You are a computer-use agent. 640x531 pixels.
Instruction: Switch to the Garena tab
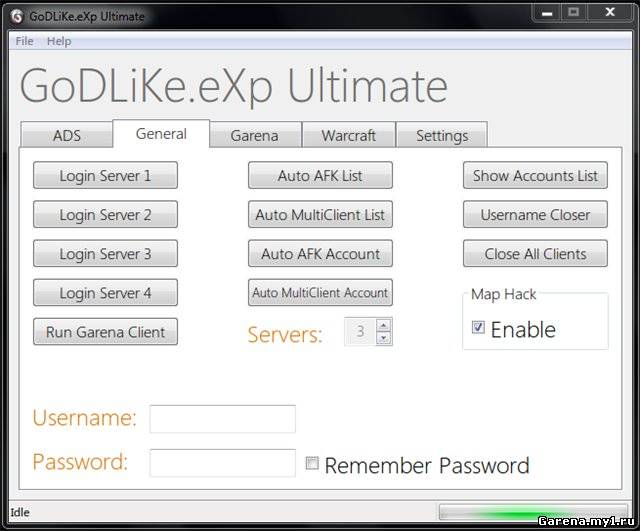(254, 135)
